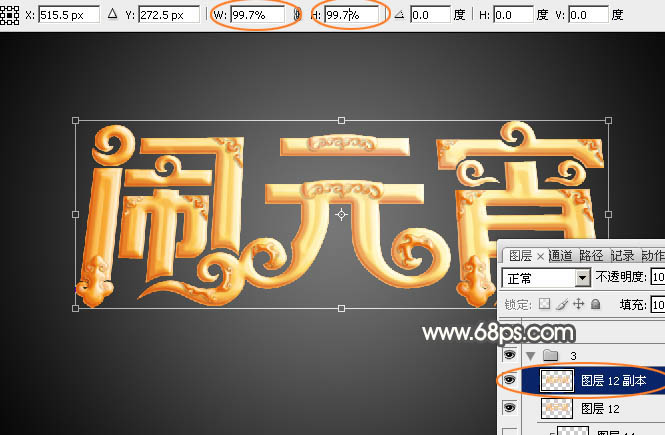This screenshot has height=435, width=665.
Task: Toggle lock image pixels brush icon
Action: tap(562, 304)
